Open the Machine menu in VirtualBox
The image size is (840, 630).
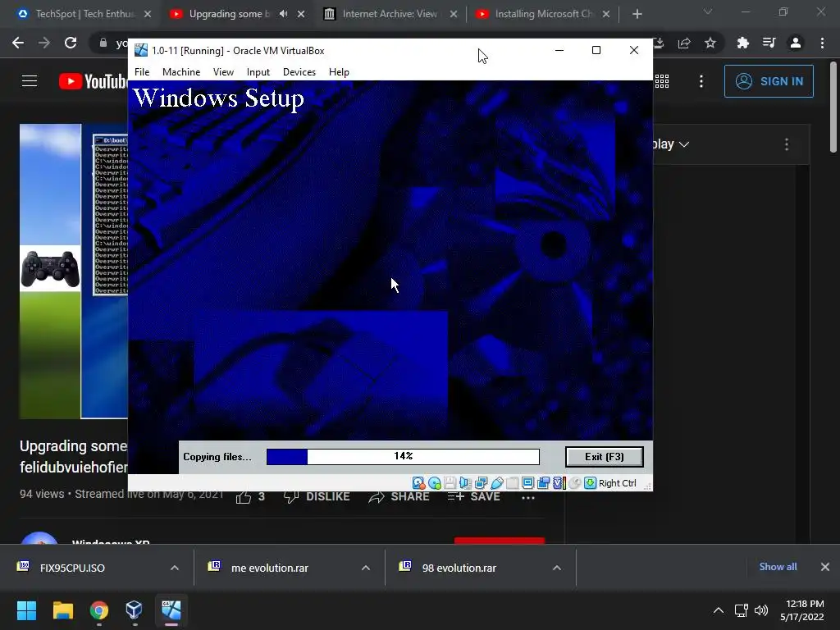[181, 72]
